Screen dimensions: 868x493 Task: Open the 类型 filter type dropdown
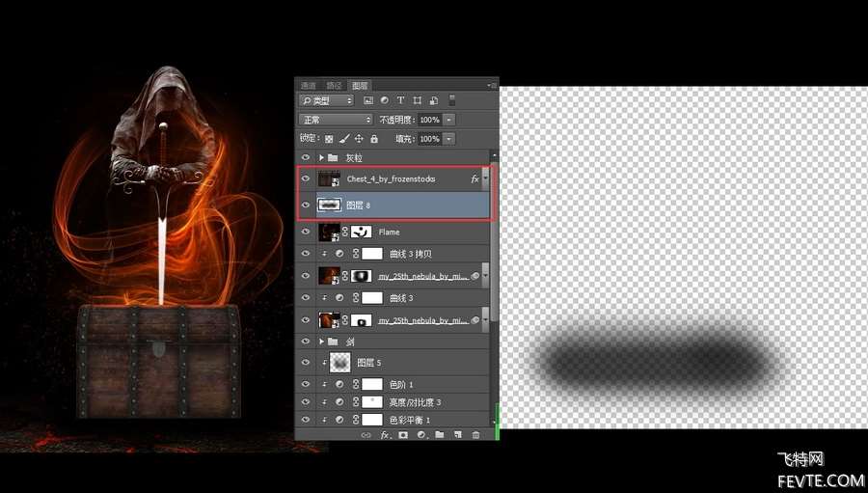[x=326, y=100]
